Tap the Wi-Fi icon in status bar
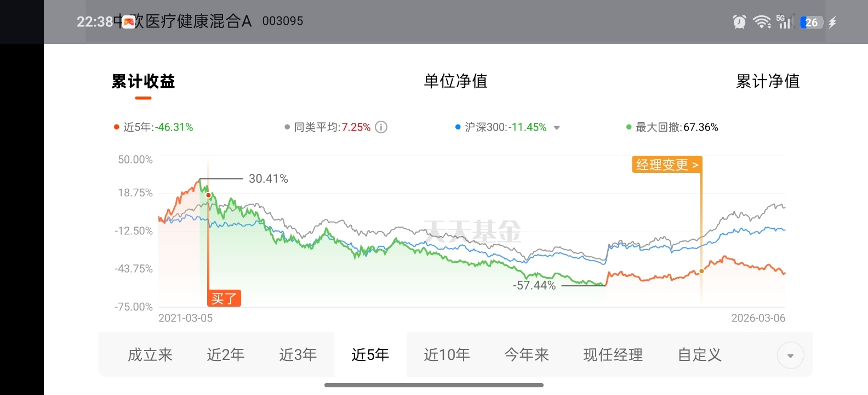868x395 pixels. click(x=762, y=22)
